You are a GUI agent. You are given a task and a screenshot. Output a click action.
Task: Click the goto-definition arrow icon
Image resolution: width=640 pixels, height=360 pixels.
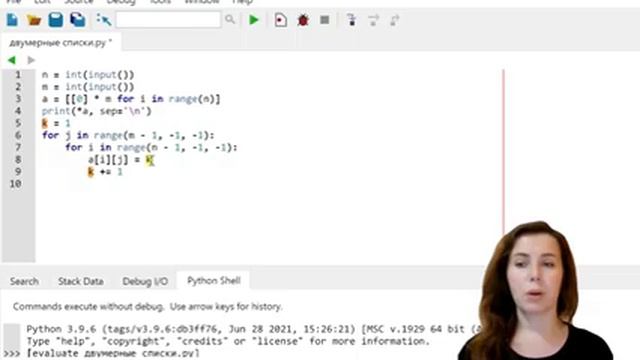(104, 20)
